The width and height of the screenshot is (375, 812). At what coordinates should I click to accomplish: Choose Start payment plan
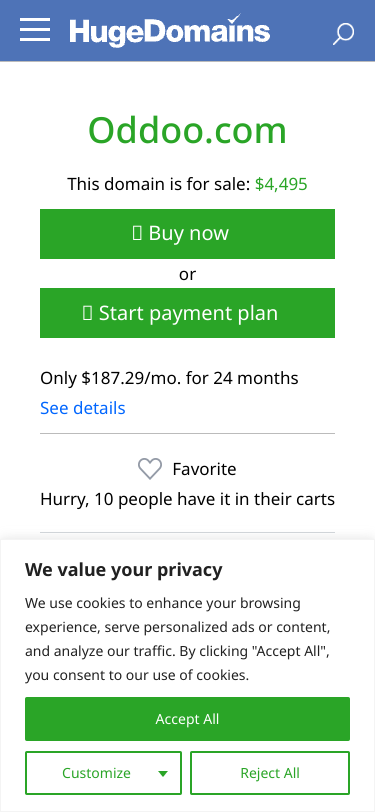pyautogui.click(x=188, y=313)
